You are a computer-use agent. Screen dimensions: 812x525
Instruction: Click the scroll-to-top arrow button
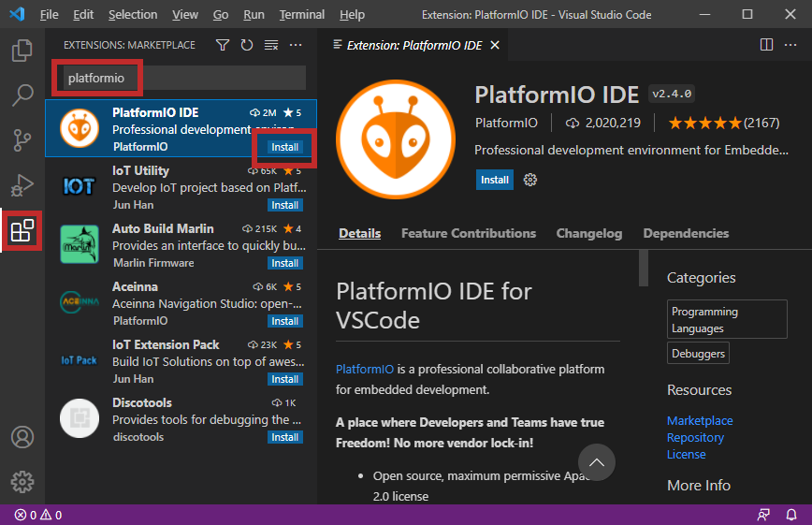click(597, 462)
